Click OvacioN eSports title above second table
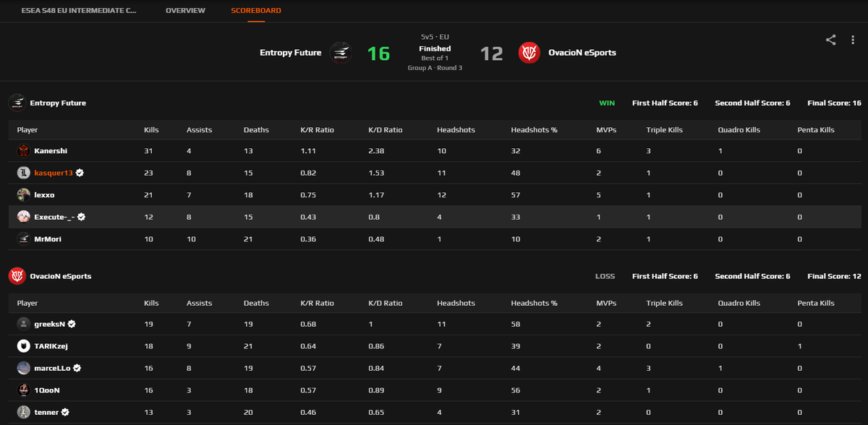The image size is (868, 425). [x=61, y=275]
